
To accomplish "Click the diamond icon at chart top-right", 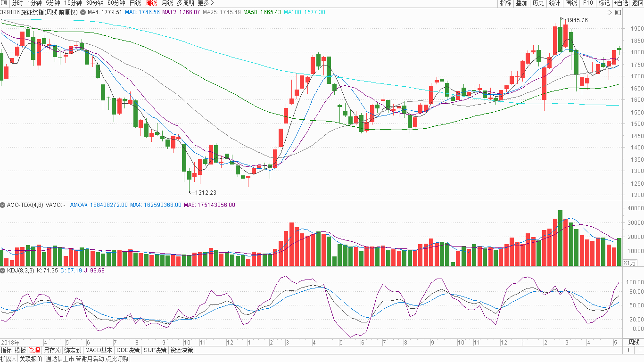I will [x=609, y=12].
